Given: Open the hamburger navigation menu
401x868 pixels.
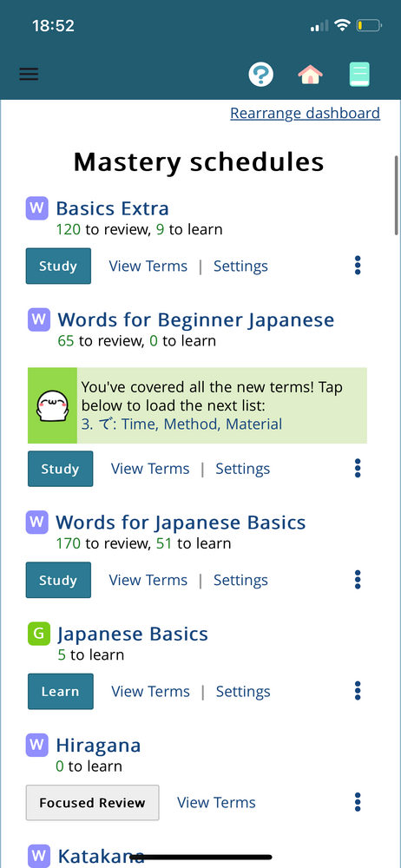Looking at the screenshot, I should pos(29,74).
